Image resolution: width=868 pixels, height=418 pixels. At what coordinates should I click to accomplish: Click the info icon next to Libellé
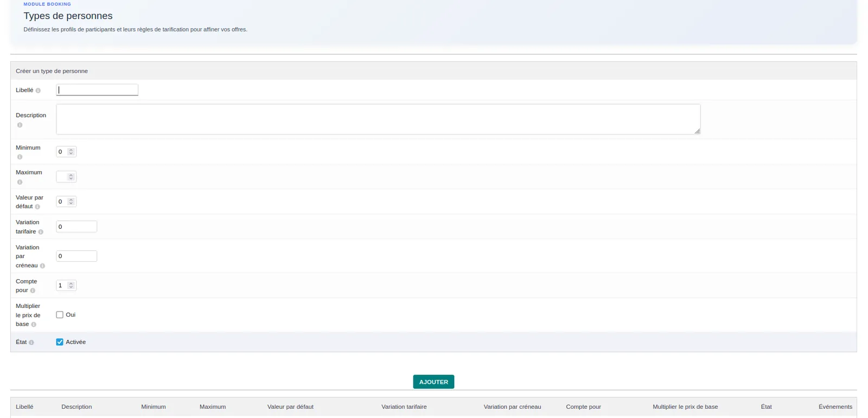pyautogui.click(x=38, y=91)
